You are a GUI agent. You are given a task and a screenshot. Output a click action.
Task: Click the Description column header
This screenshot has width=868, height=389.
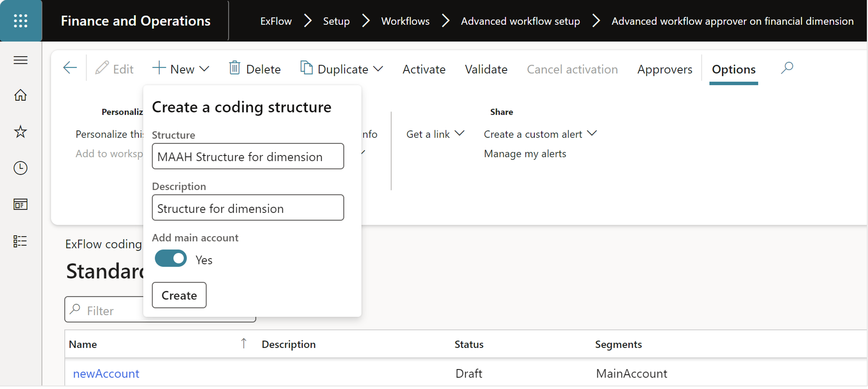(x=289, y=344)
